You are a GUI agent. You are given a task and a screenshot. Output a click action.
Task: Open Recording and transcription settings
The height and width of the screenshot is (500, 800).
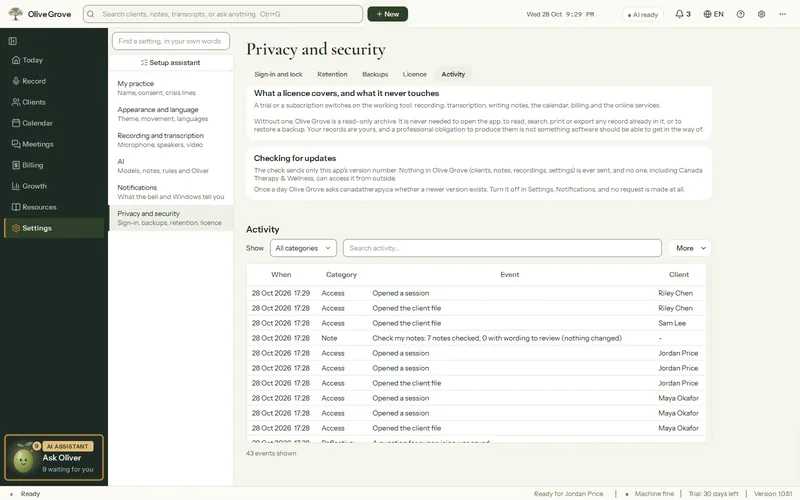171,140
